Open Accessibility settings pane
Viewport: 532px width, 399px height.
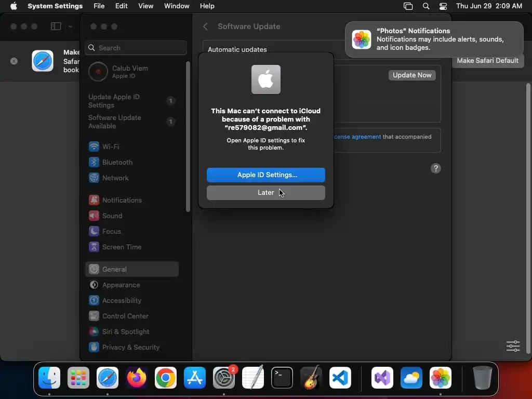coord(131,301)
